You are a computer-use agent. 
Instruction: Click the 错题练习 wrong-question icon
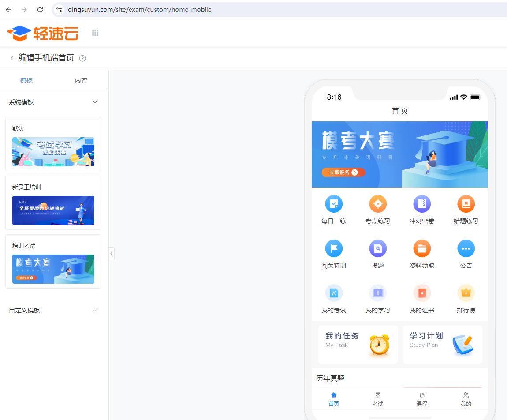pos(466,204)
